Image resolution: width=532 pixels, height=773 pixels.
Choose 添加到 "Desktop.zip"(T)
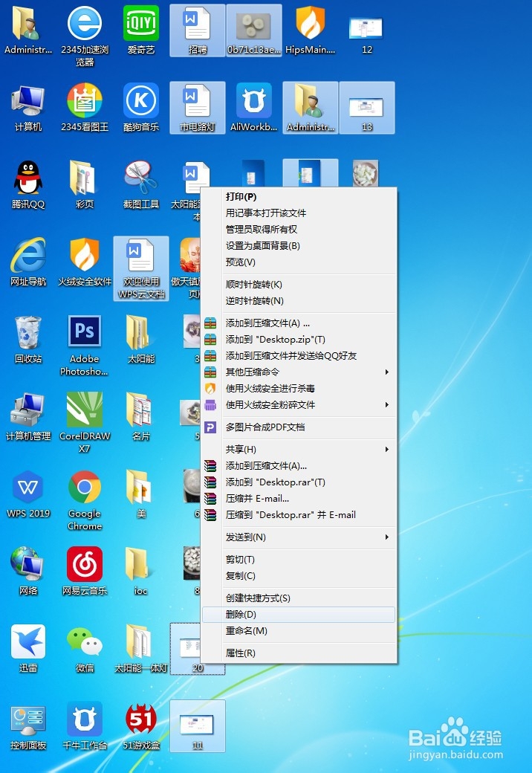click(299, 339)
